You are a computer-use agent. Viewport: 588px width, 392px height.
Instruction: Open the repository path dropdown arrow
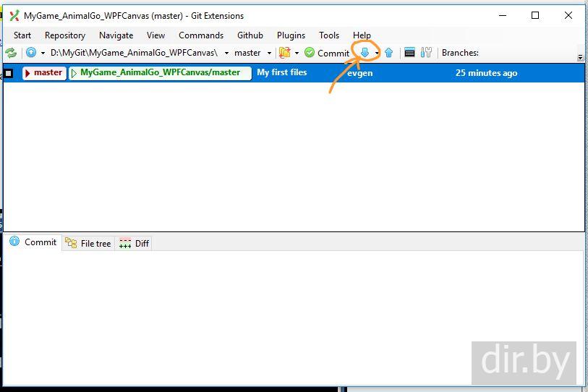pos(226,53)
